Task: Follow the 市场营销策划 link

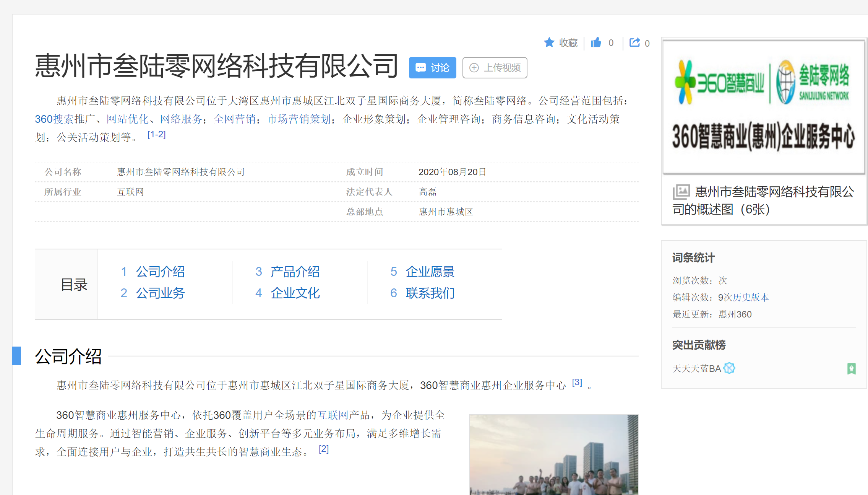Action: 299,119
